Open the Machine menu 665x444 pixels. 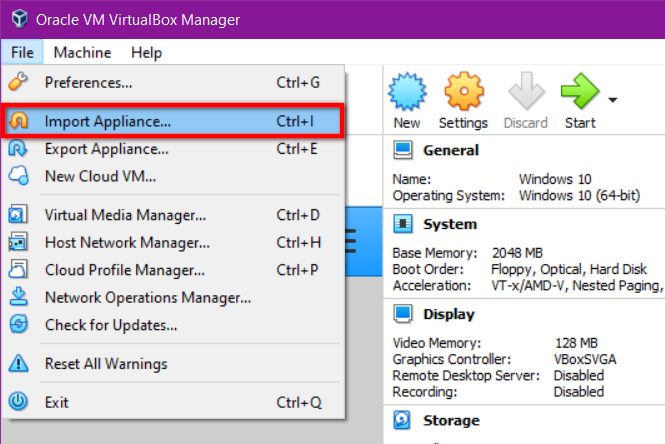[x=82, y=53]
